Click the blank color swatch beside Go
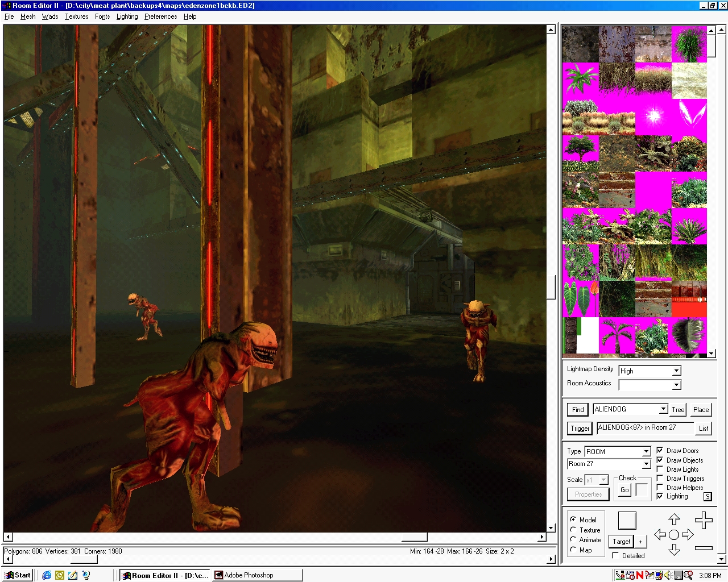The image size is (728, 582). coord(642,490)
